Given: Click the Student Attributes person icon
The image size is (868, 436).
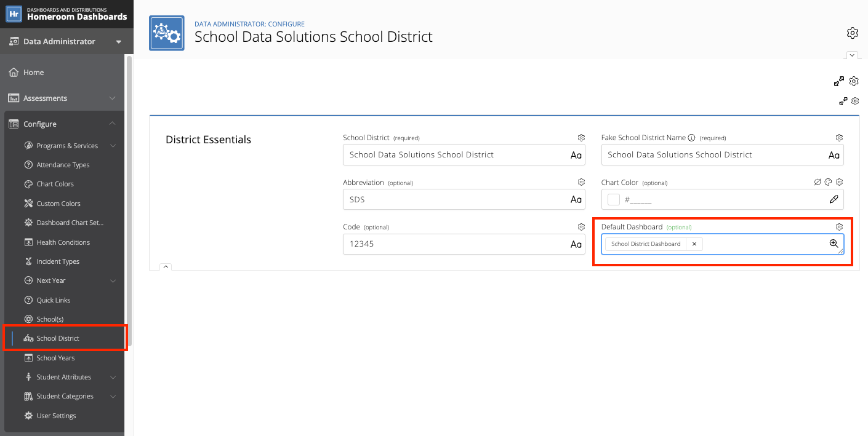Looking at the screenshot, I should (x=28, y=377).
